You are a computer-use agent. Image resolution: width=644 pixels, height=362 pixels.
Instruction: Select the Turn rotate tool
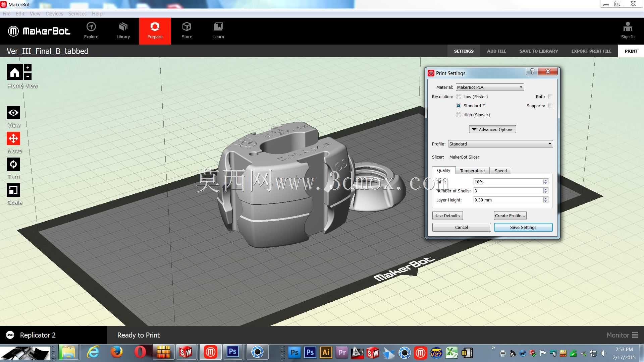coord(13,164)
